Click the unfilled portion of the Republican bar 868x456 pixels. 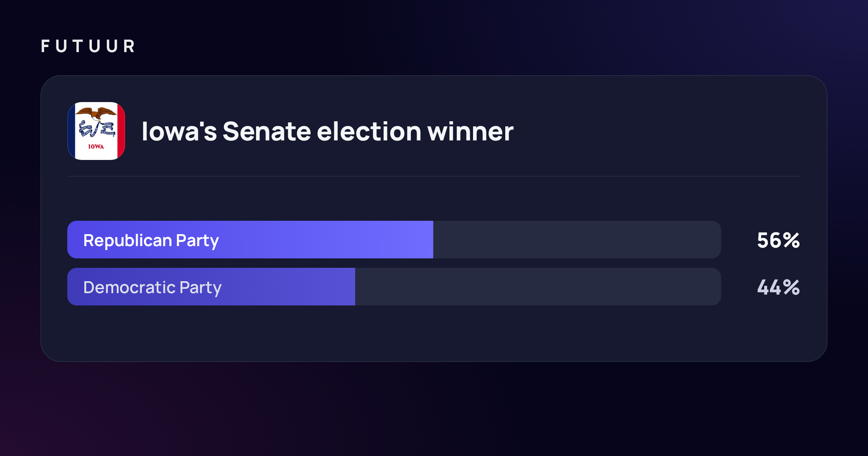pos(577,240)
